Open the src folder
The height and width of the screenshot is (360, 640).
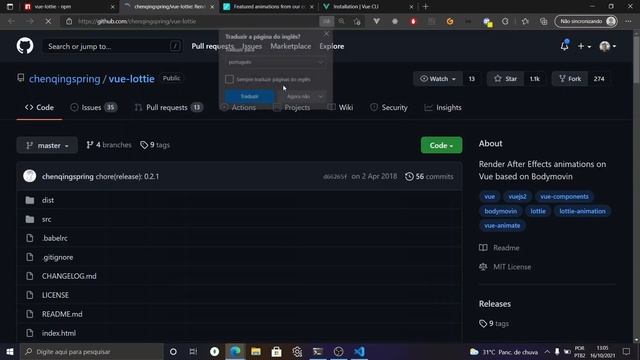click(47, 219)
